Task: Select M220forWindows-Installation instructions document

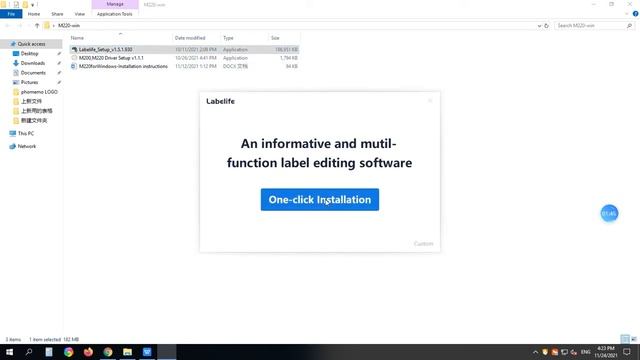Action: pos(123,66)
